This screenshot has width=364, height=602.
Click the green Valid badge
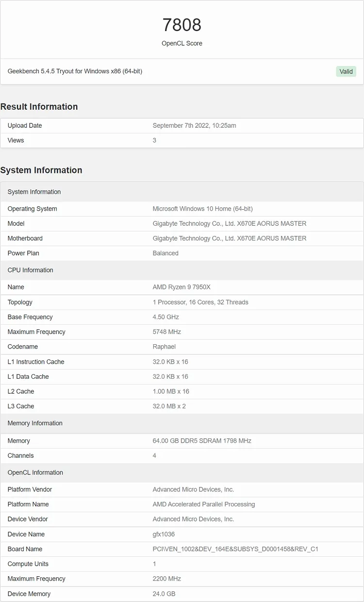[346, 71]
